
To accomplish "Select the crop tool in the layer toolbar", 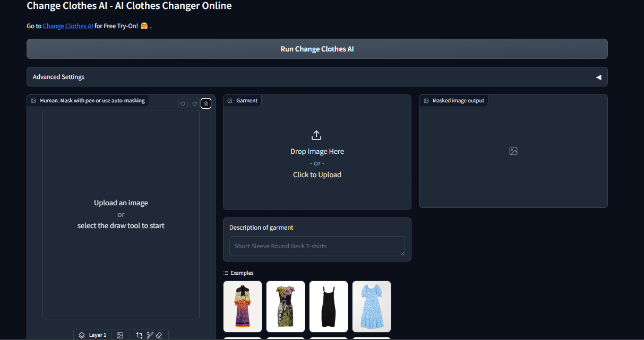I will pos(139,335).
